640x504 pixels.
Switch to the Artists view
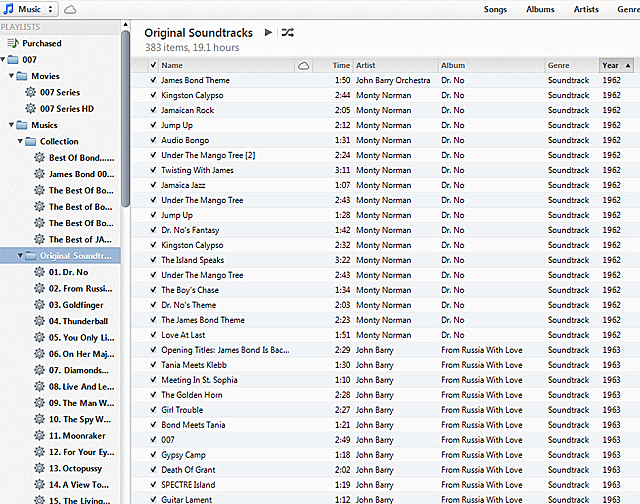pos(586,9)
